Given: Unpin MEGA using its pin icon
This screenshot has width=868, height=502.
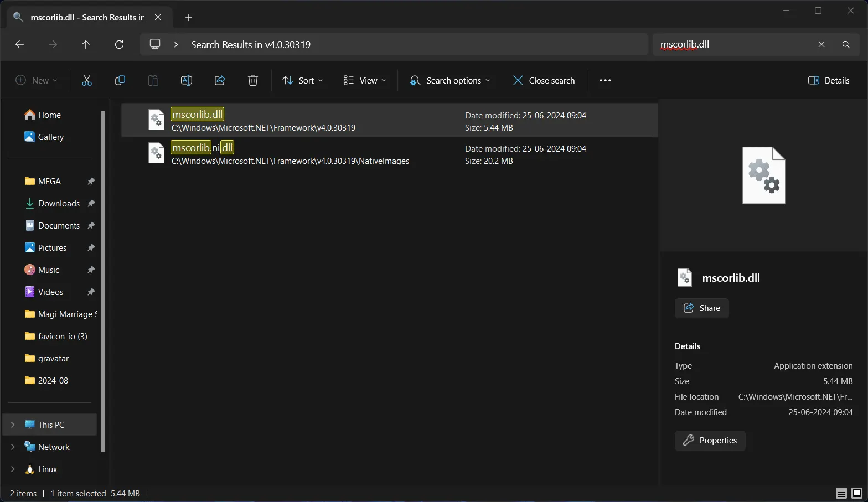Looking at the screenshot, I should click(x=91, y=181).
